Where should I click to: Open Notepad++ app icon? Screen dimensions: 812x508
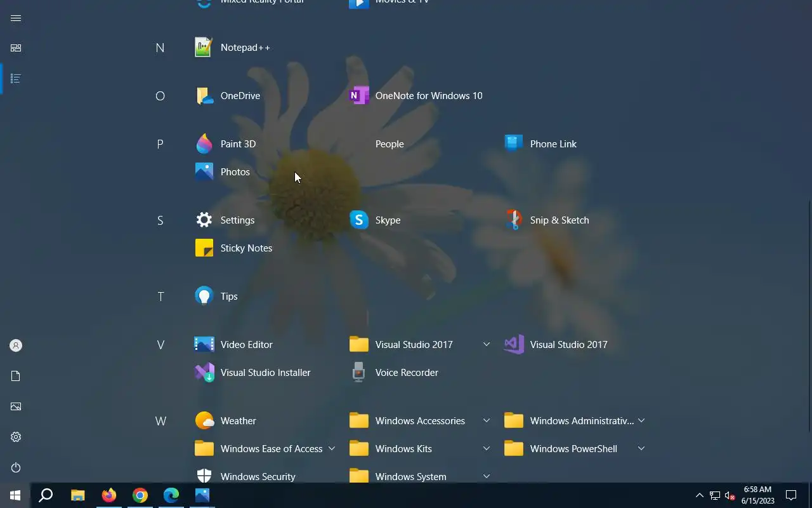[x=204, y=48]
